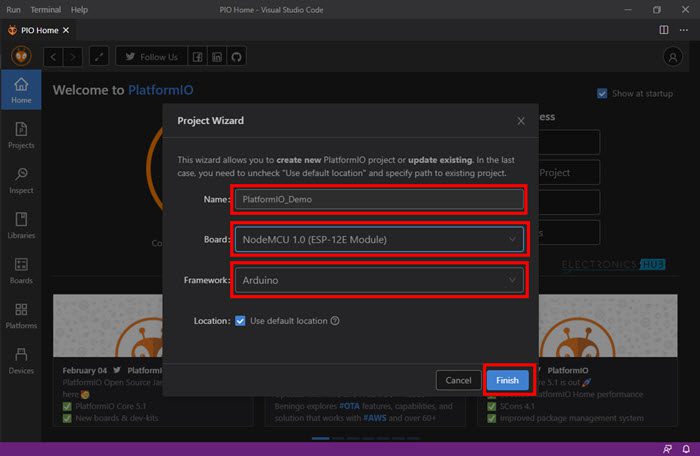Click the LinkedIn icon in toolbar
Screen dimensions: 700x456
coord(217,57)
